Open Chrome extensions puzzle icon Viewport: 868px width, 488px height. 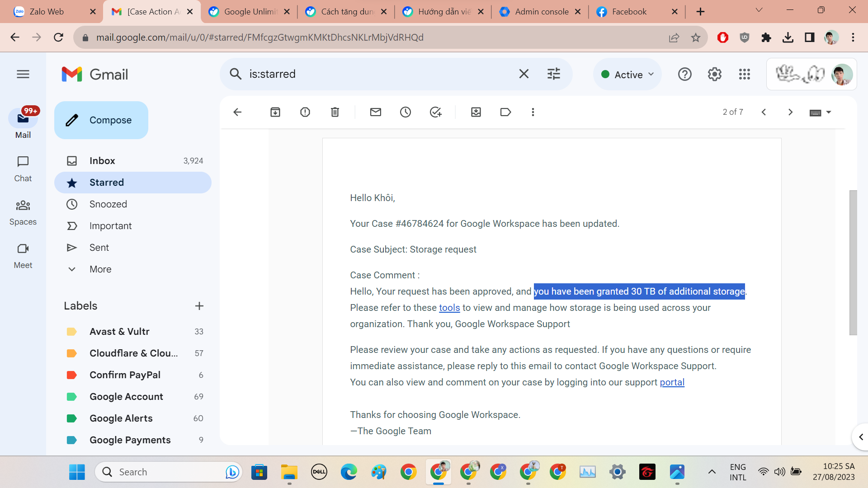pos(766,38)
